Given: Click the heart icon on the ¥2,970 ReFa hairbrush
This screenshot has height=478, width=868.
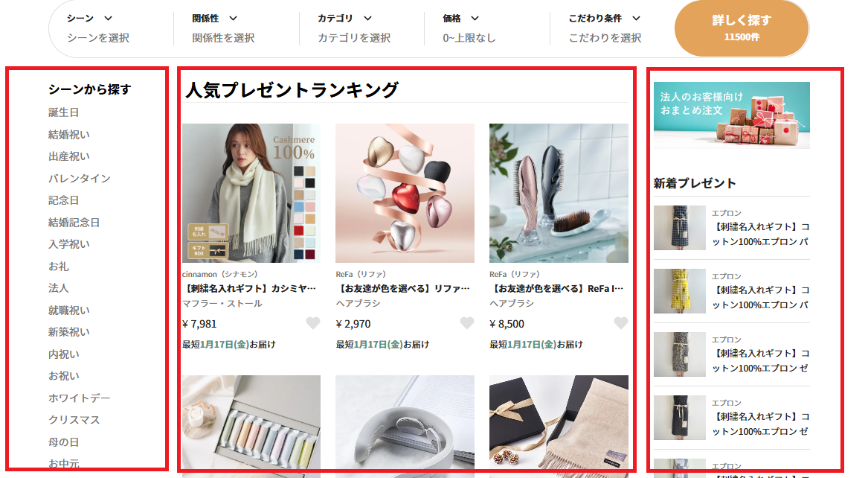Looking at the screenshot, I should [x=467, y=323].
